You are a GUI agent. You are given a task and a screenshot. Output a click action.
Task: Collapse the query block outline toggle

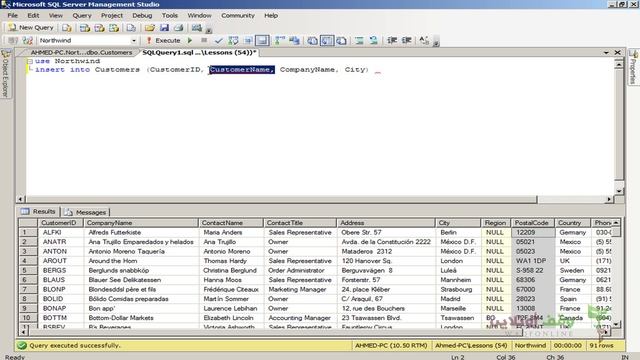click(x=30, y=61)
